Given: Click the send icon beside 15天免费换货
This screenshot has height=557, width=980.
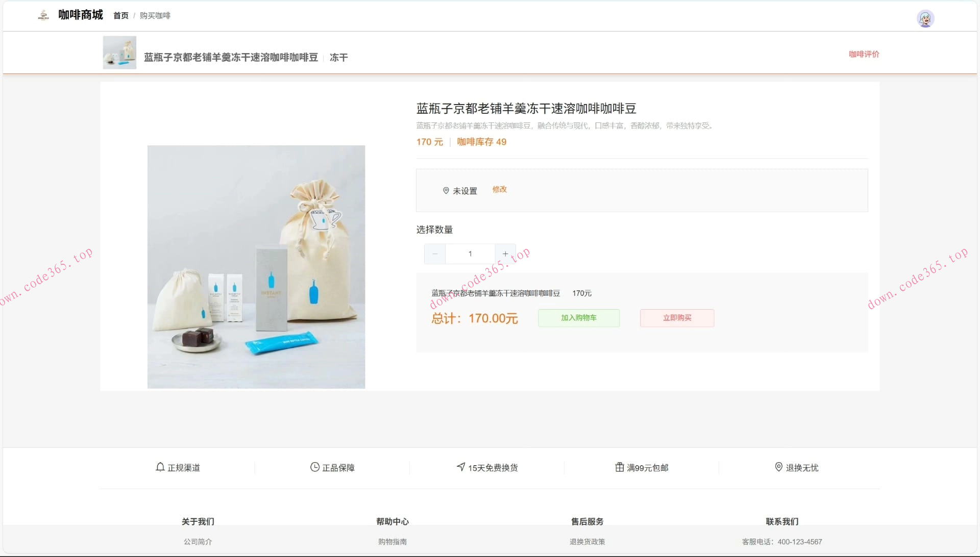Looking at the screenshot, I should click(x=462, y=466).
